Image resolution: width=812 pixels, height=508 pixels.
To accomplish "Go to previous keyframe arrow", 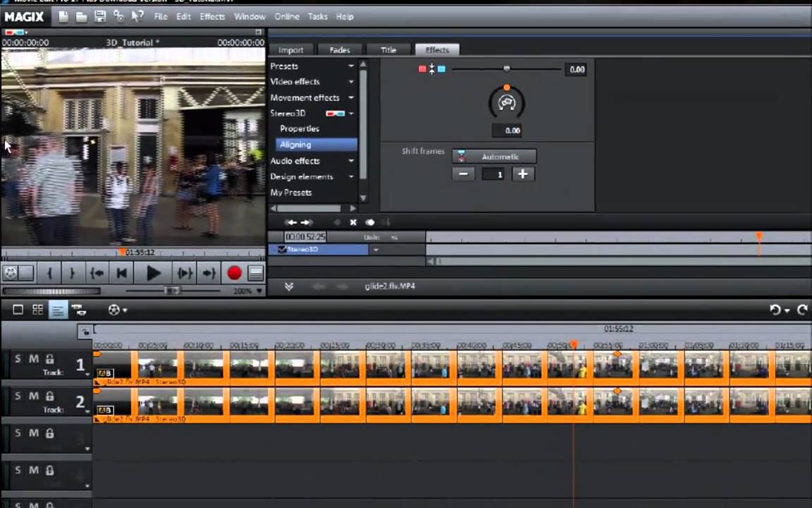I will pos(292,222).
